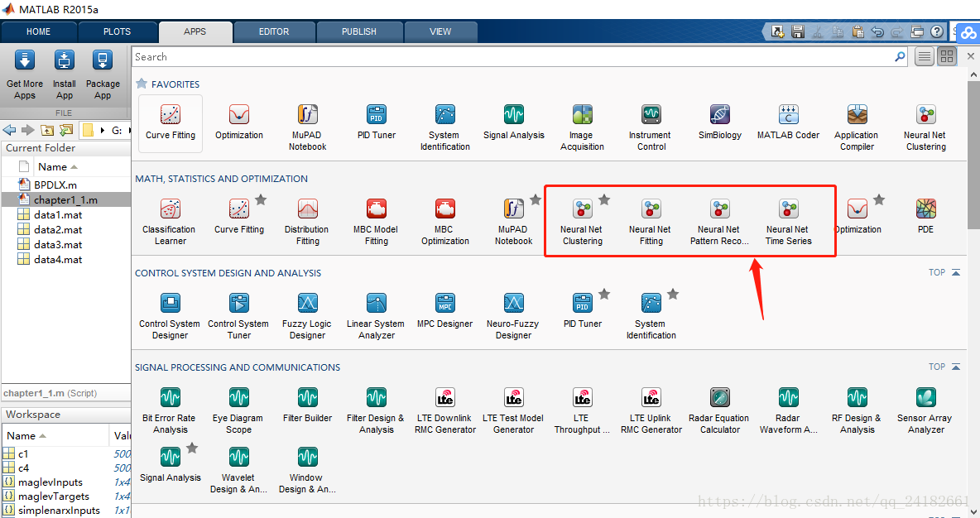Toggle favorite star on Signal Analysis in Signal Processing section

193,448
